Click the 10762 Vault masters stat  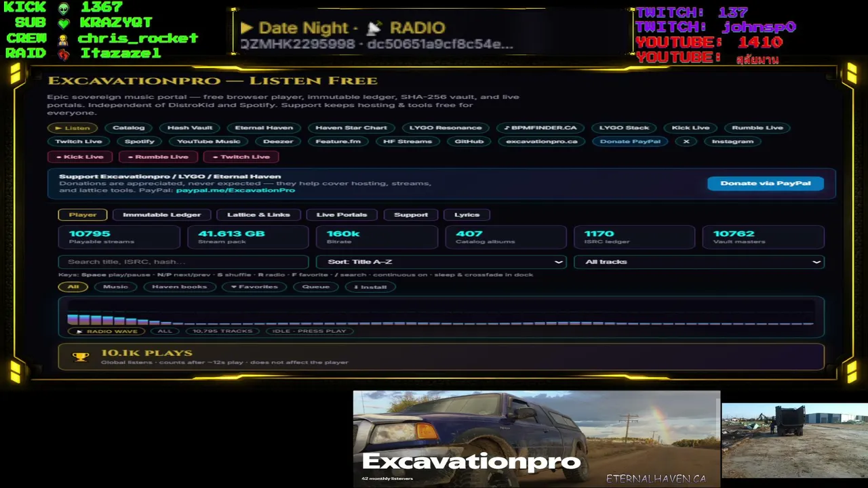[763, 237]
